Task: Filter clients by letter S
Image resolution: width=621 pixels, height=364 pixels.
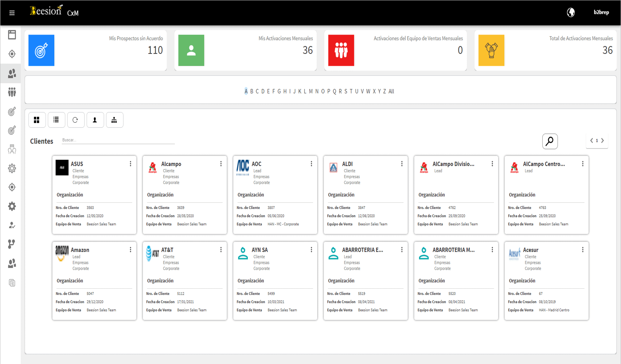Action: [x=346, y=91]
